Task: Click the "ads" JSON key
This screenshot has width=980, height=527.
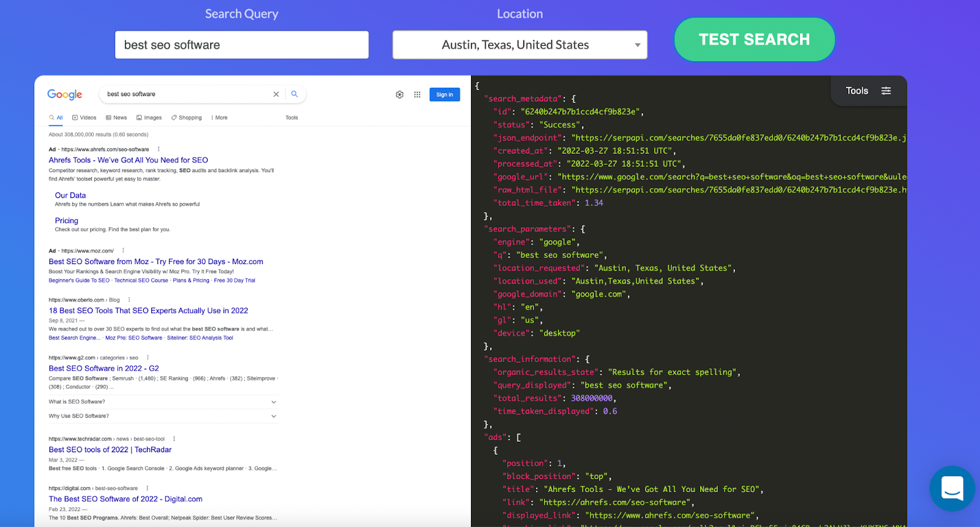Action: click(495, 438)
